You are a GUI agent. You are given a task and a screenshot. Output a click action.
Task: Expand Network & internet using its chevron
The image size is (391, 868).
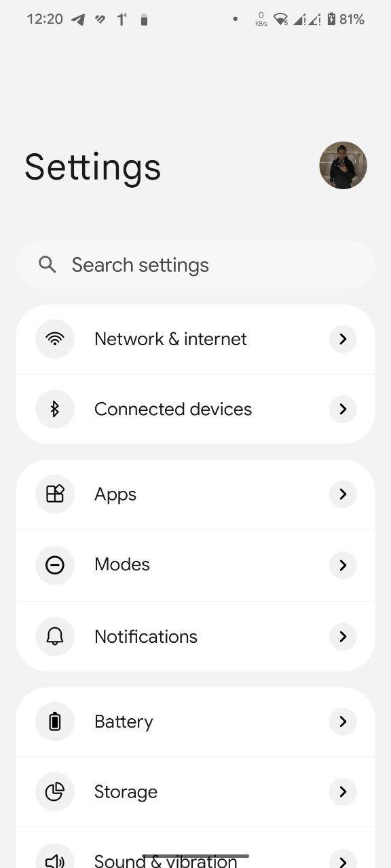click(x=343, y=339)
